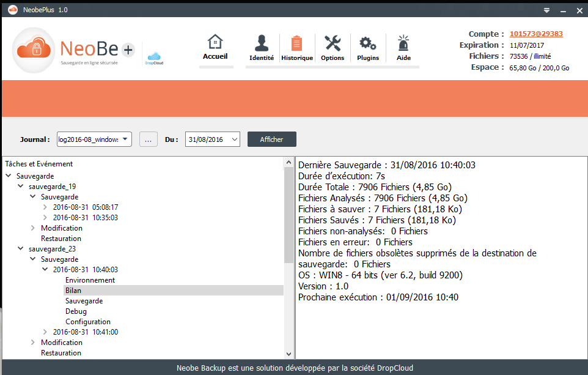
Task: Open the Journal log file dropdown
Action: [94, 139]
